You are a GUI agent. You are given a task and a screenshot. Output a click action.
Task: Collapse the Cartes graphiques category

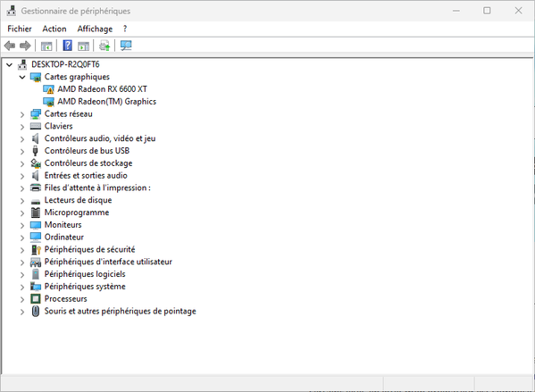(22, 77)
